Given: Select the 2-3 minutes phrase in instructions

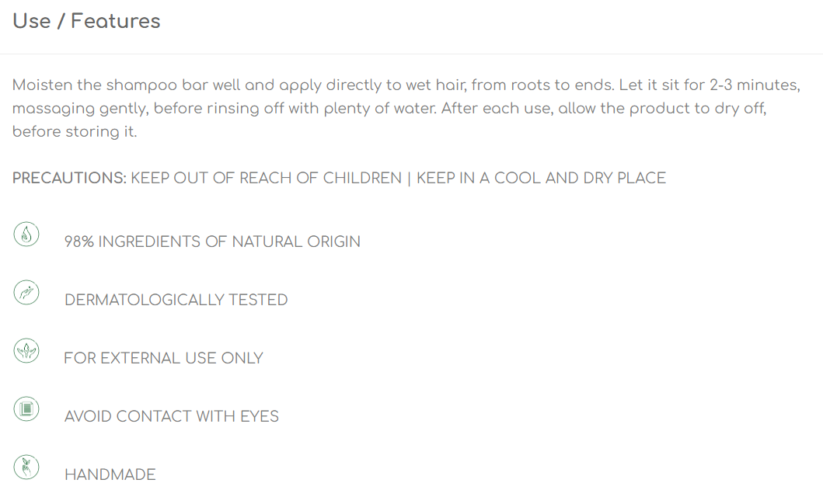Looking at the screenshot, I should (x=755, y=85).
